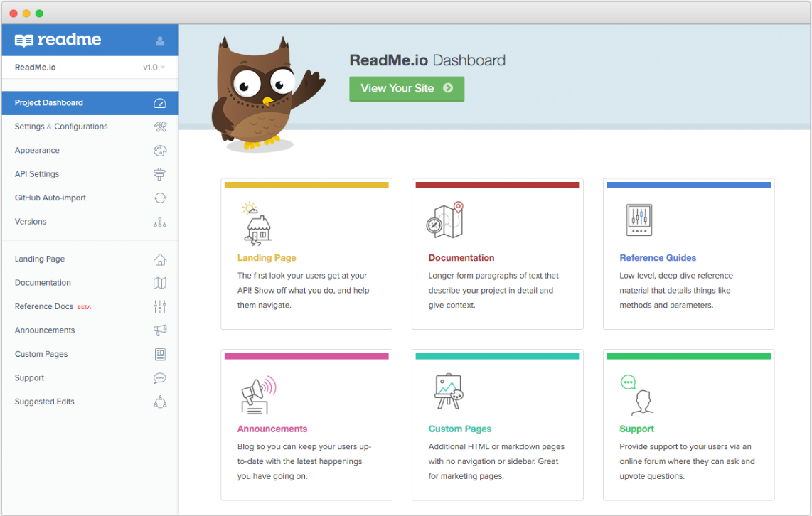This screenshot has height=516, width=812.
Task: Open Support via the speech bubble icon
Action: pyautogui.click(x=159, y=377)
